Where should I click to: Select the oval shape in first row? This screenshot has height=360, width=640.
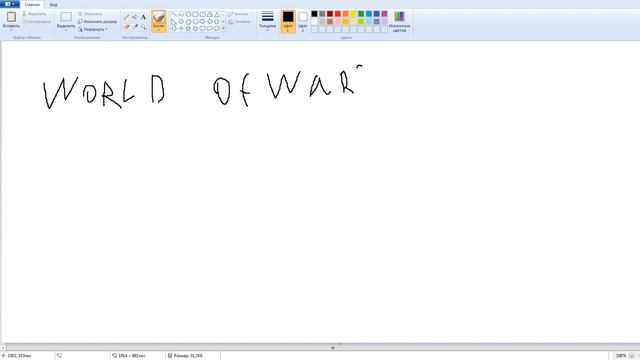pyautogui.click(x=188, y=14)
